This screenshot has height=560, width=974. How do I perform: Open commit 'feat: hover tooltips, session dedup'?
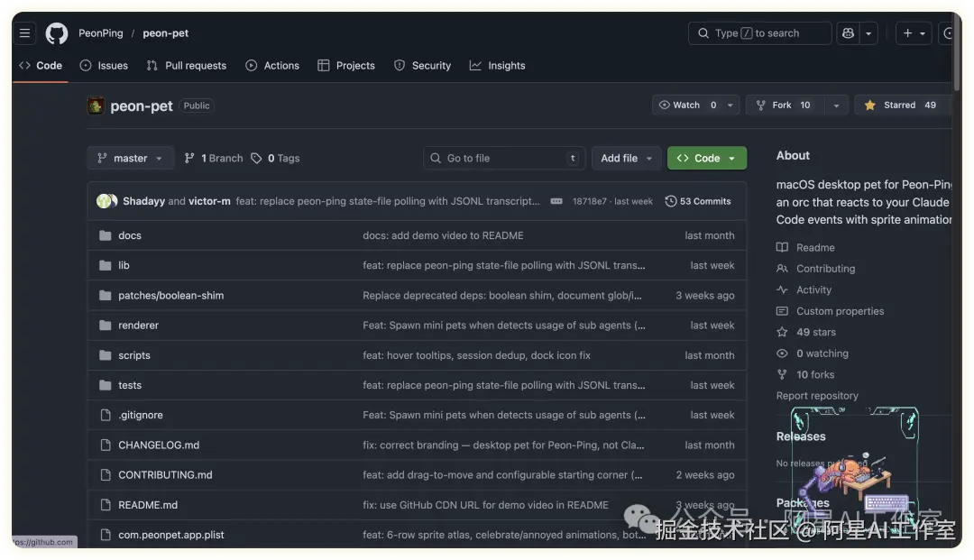coord(476,355)
